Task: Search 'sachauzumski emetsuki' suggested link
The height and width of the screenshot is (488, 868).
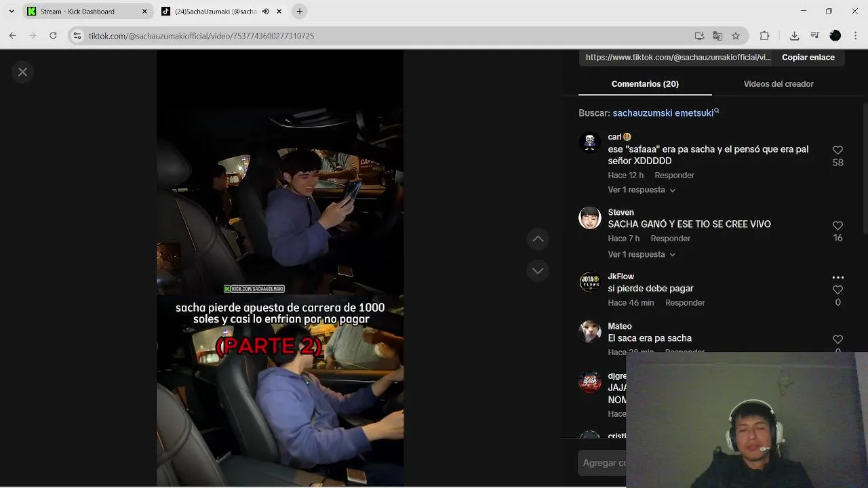Action: 665,113
